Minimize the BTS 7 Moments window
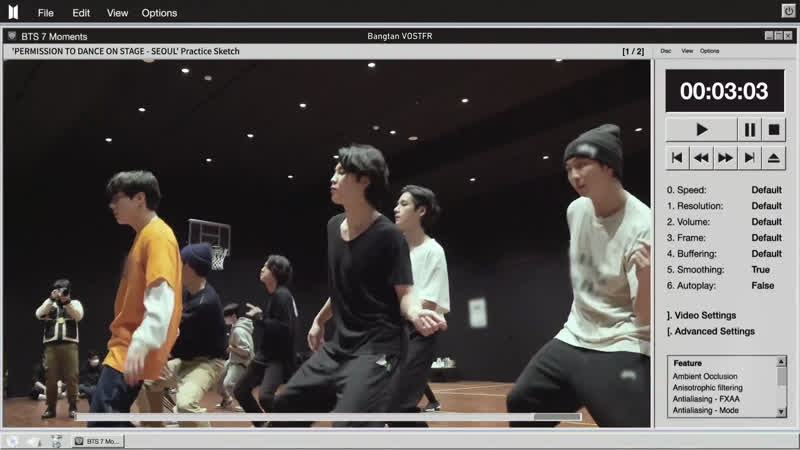The image size is (800, 450). click(x=769, y=36)
